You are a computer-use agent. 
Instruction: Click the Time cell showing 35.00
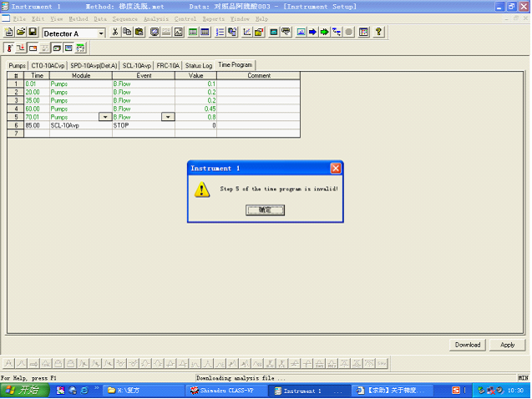tap(37, 100)
